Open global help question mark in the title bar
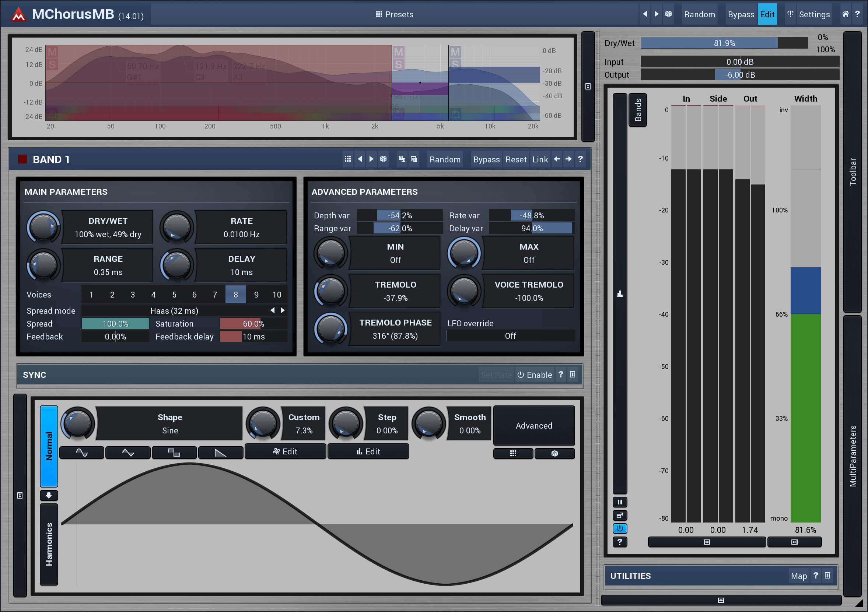868x612 pixels. [857, 14]
